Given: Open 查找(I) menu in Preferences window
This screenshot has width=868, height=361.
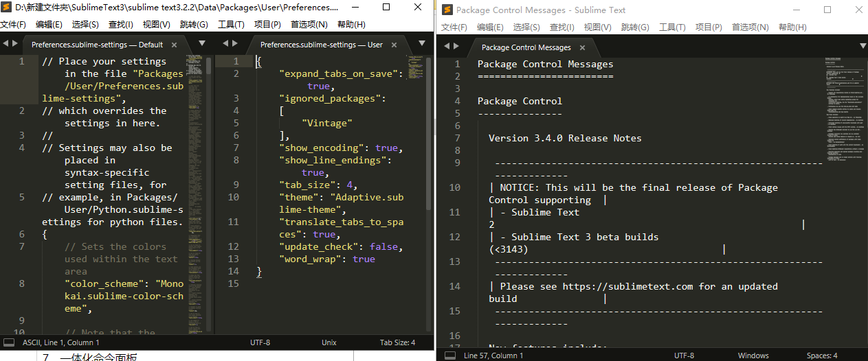Looking at the screenshot, I should (121, 24).
